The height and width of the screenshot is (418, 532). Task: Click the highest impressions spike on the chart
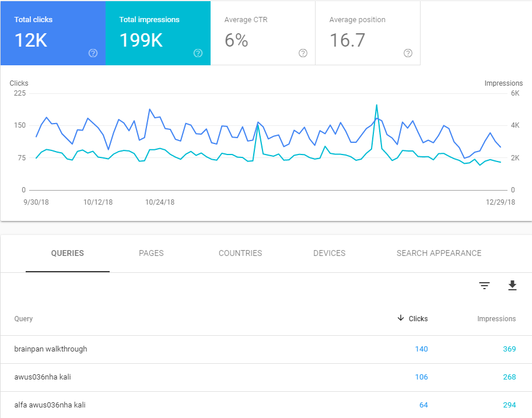pyautogui.click(x=377, y=105)
